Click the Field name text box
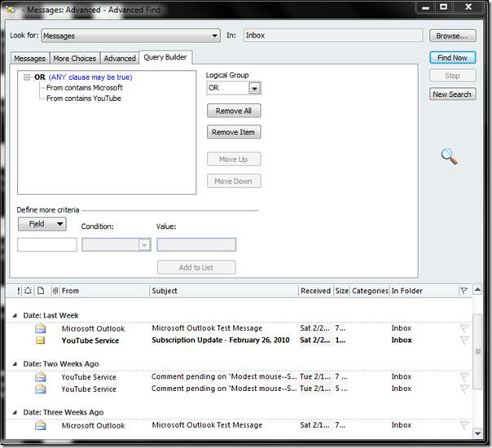The height and width of the screenshot is (448, 492). [47, 244]
